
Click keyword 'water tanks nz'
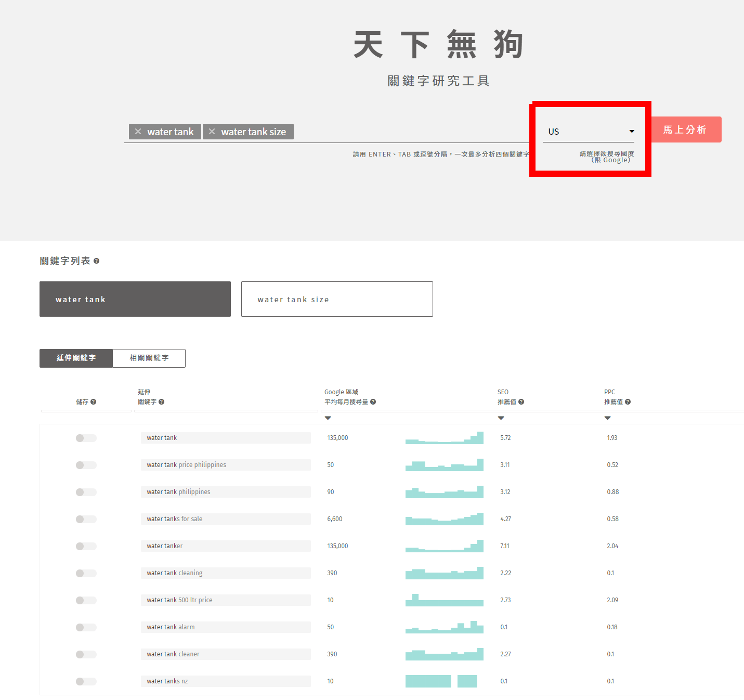[x=226, y=681]
